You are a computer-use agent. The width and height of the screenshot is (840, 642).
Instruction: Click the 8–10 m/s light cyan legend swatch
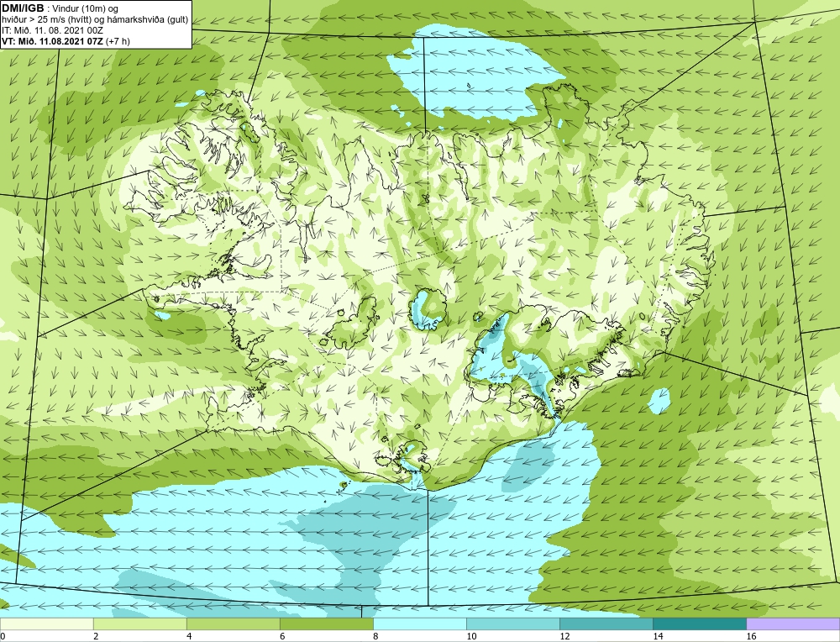click(419, 624)
